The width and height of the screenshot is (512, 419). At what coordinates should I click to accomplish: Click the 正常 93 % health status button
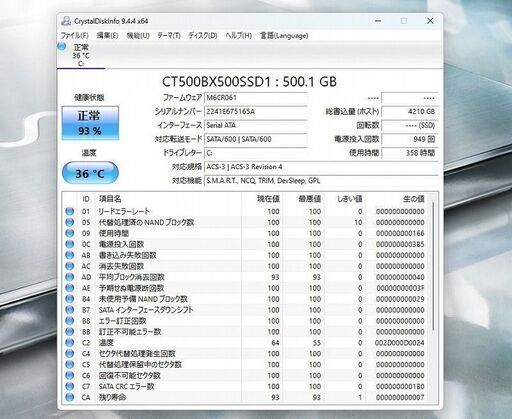(90, 123)
